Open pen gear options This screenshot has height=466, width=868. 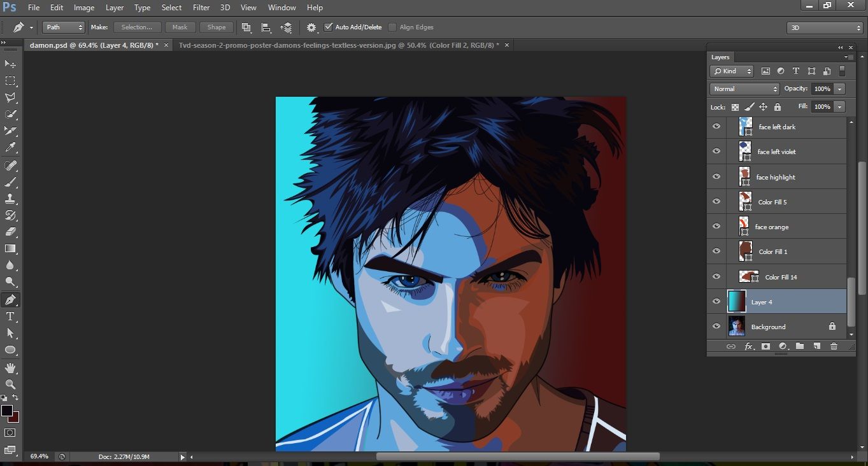311,27
